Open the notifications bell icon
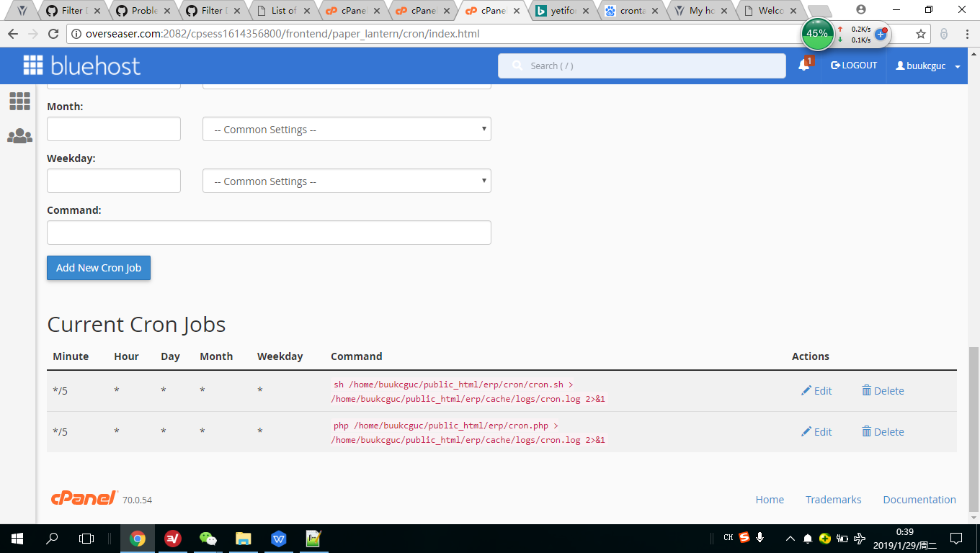Screen dimensions: 980x553 804,66
